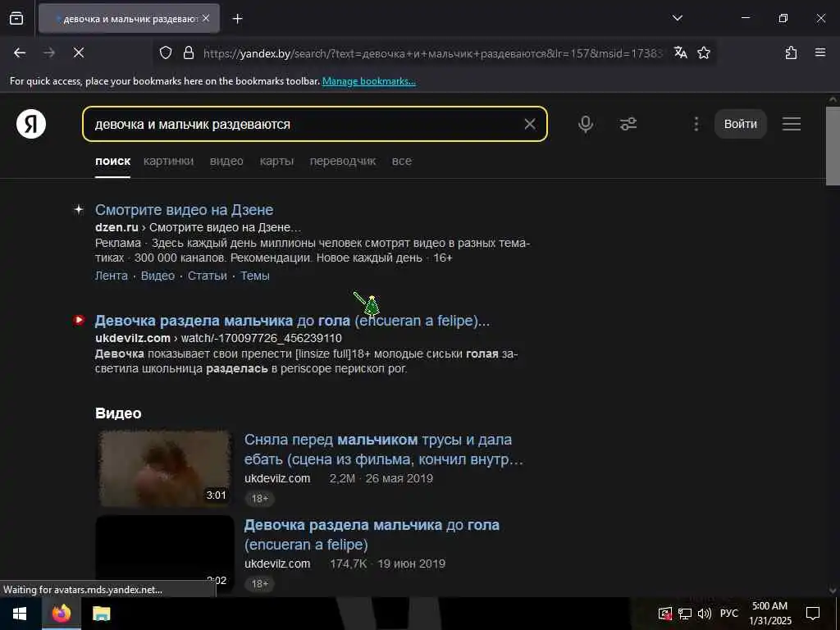Open clock showing 5:00 AM
The width and height of the screenshot is (840, 630).
tap(769, 614)
